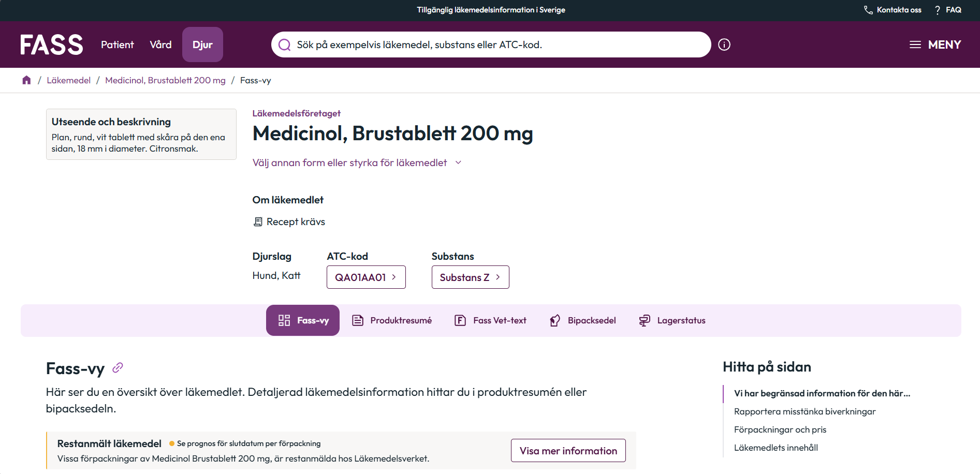Image resolution: width=980 pixels, height=474 pixels.
Task: Open the Fass Vet-text tab
Action: tap(490, 320)
